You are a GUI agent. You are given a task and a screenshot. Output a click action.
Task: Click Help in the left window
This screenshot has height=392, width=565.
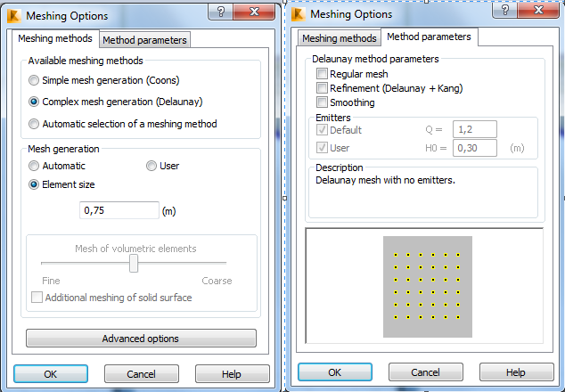pos(232,374)
